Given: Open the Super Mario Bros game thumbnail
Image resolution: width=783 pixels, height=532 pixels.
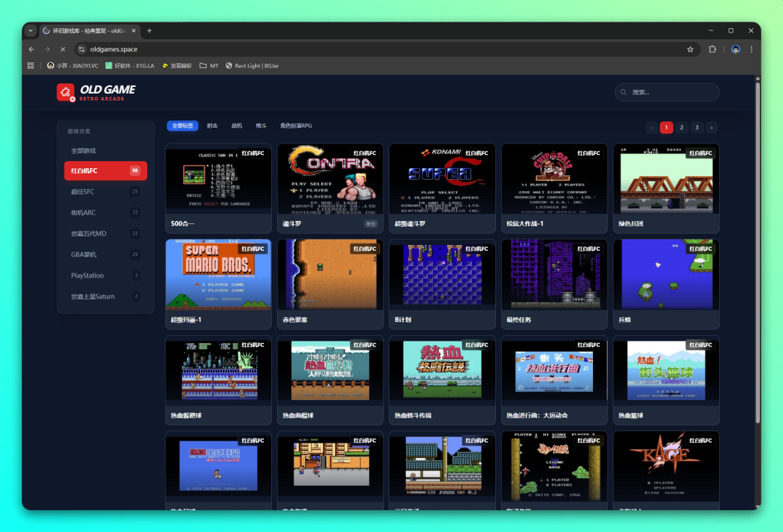Looking at the screenshot, I should pyautogui.click(x=218, y=275).
